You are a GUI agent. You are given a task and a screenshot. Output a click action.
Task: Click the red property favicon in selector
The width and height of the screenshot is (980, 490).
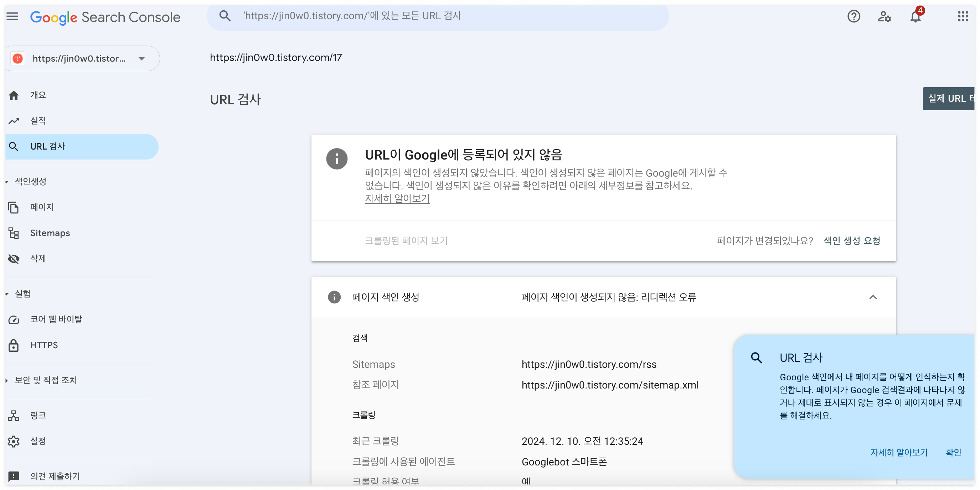click(x=17, y=58)
